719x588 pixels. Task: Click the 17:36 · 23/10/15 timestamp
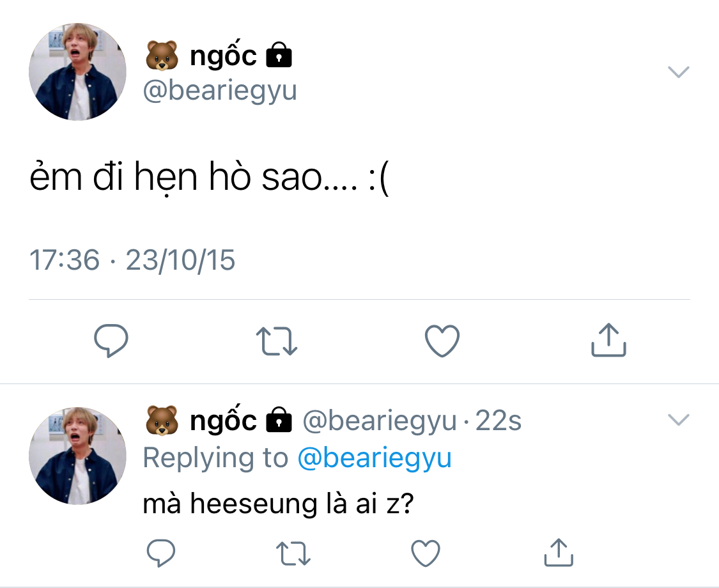pos(132,260)
